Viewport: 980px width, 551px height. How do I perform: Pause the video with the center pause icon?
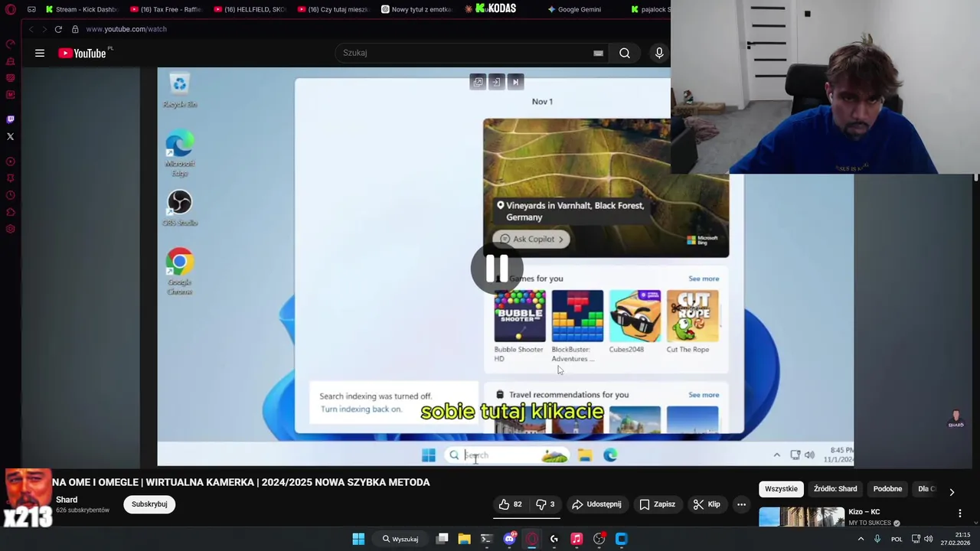click(x=496, y=269)
